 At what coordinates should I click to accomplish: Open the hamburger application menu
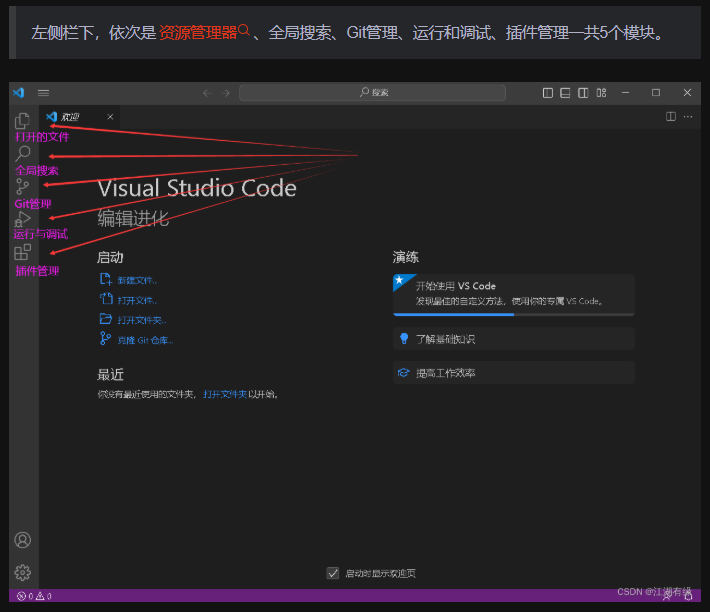(x=43, y=93)
